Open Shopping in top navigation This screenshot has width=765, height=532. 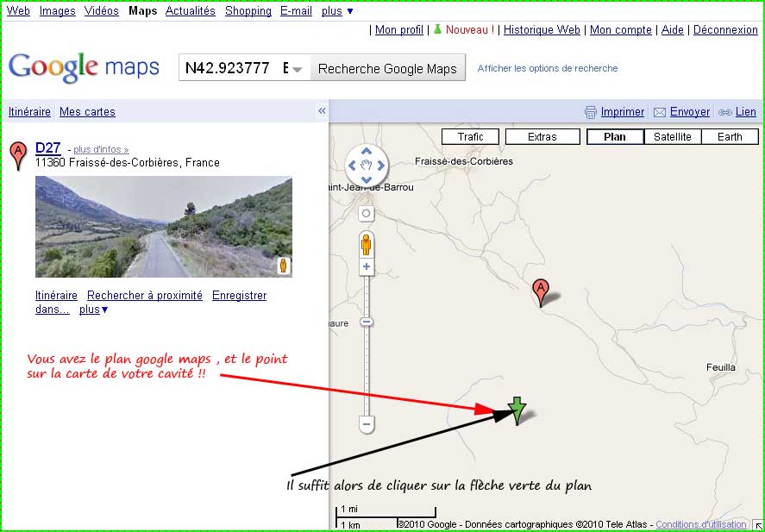click(248, 10)
